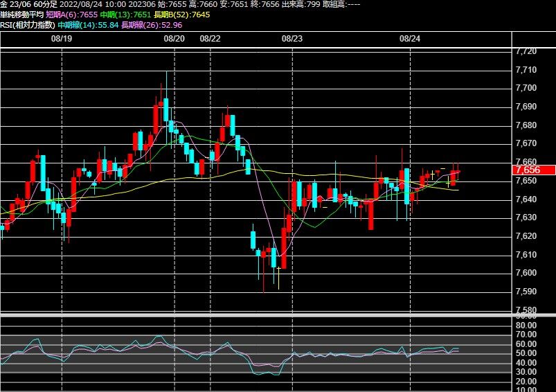The width and height of the screenshot is (556, 392).
Task: Click the 7,610 price axis label
Action: (x=526, y=254)
